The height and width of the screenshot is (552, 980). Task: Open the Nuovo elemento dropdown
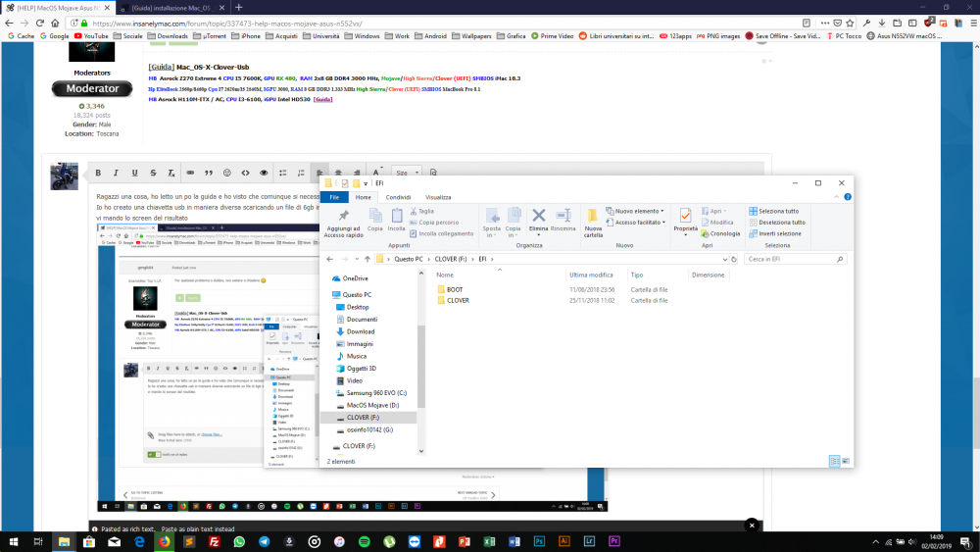tap(635, 212)
